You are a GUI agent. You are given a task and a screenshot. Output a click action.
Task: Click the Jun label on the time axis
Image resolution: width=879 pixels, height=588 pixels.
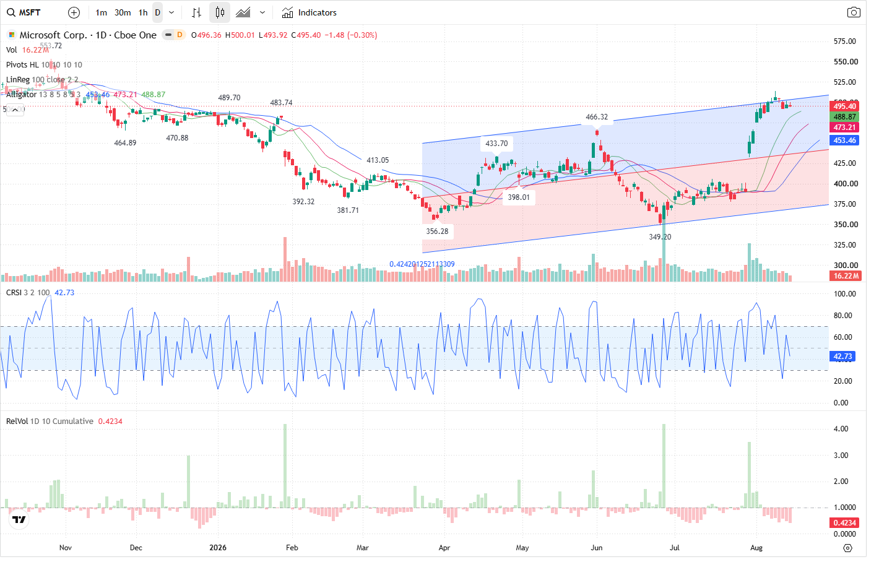597,548
